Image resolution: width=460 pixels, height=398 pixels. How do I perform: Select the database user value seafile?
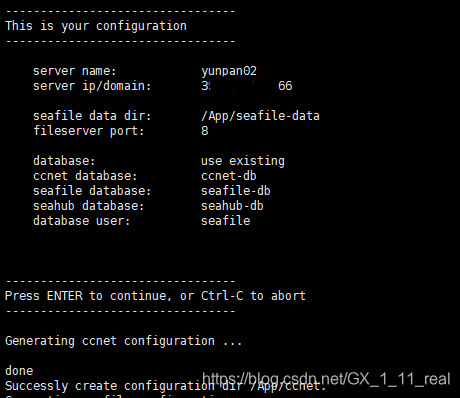point(225,221)
